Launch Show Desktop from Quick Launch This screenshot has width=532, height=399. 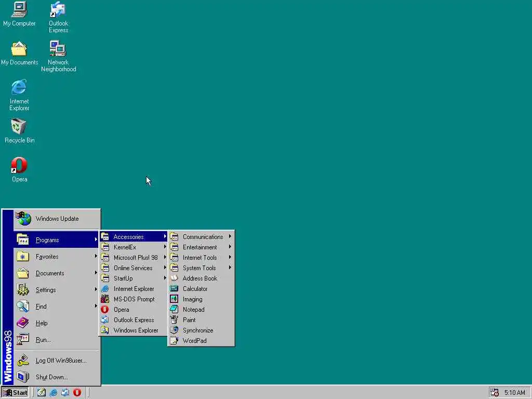pos(42,393)
